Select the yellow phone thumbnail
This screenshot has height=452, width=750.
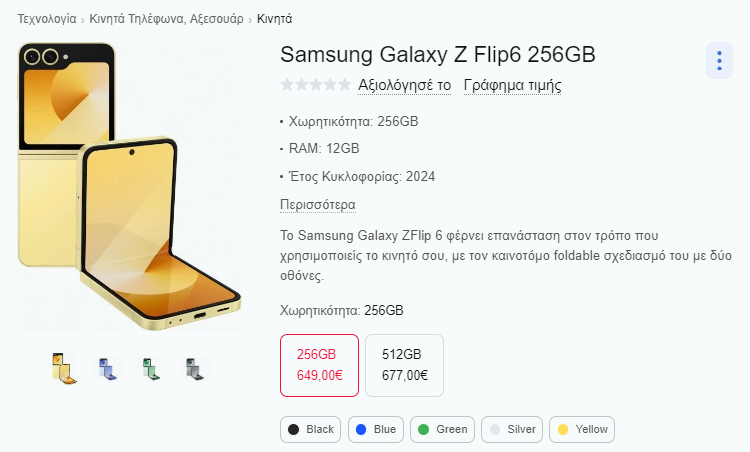click(x=65, y=369)
